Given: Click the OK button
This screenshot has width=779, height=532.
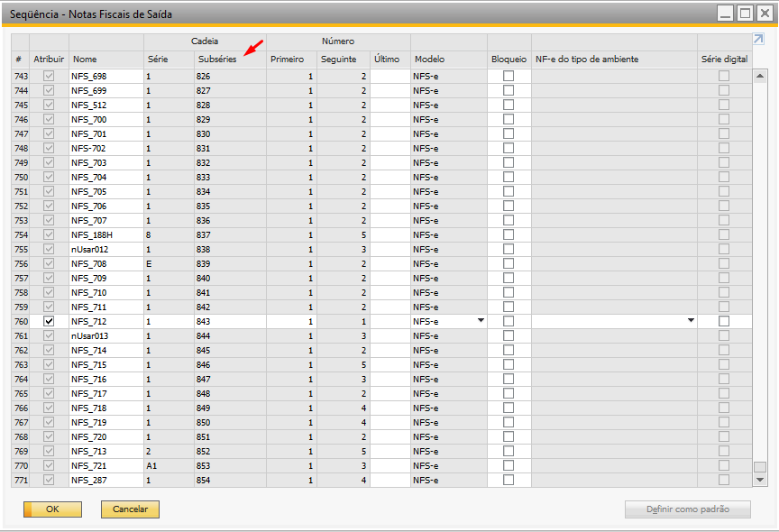Looking at the screenshot, I should pyautogui.click(x=52, y=509).
